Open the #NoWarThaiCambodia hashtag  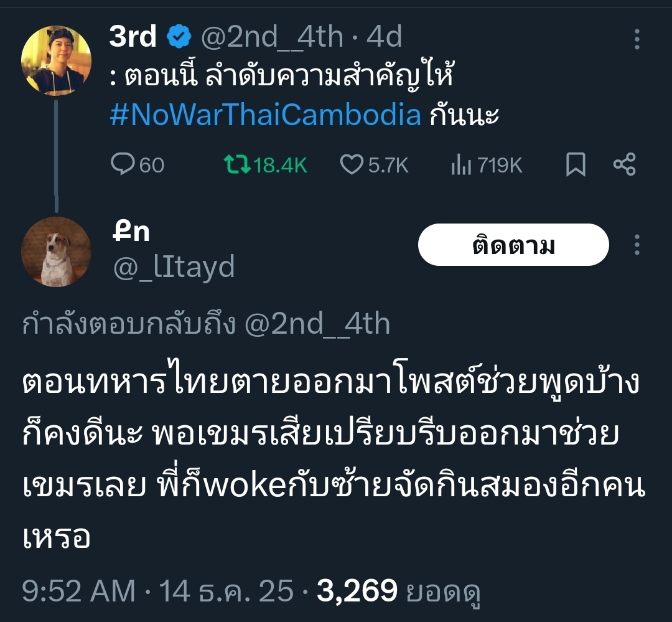(x=266, y=115)
